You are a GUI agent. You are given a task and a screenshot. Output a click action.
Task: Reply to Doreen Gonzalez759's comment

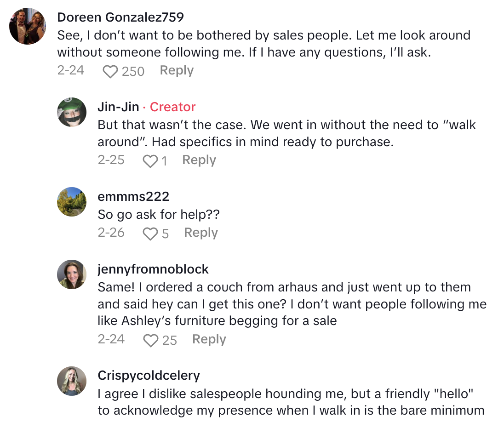coord(177,71)
